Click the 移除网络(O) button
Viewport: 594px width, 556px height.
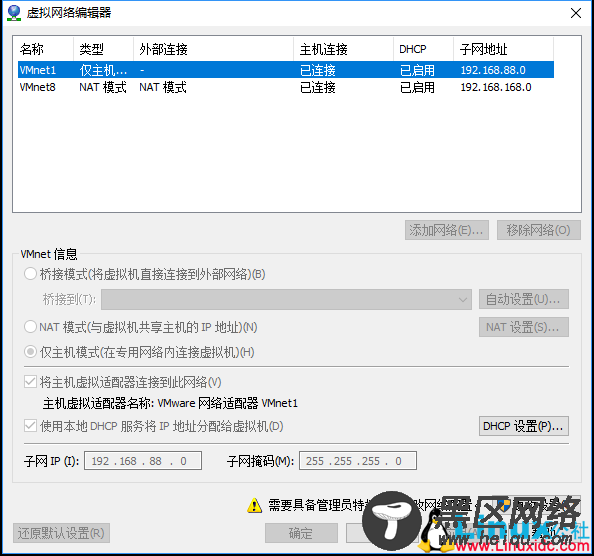539,230
